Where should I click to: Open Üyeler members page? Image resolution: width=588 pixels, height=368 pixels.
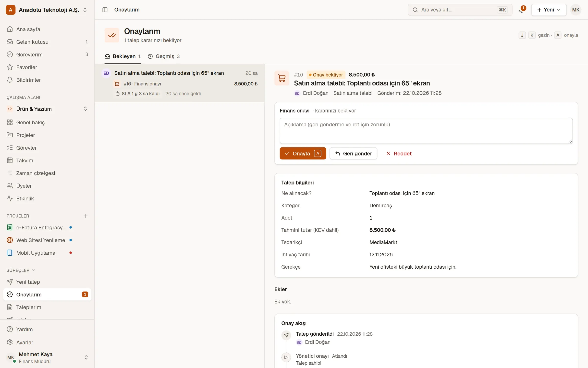pos(47,186)
